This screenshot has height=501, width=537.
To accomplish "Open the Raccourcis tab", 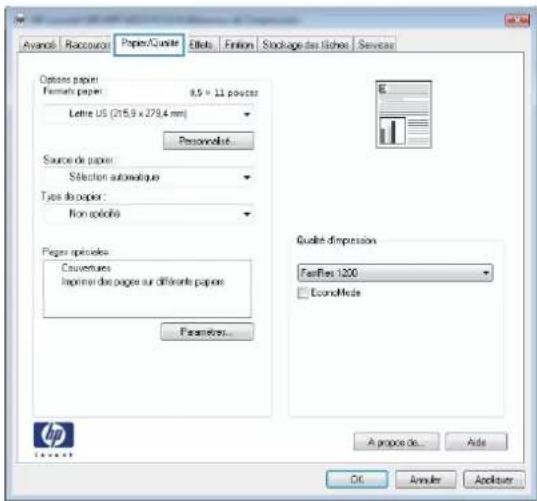I will (x=87, y=45).
